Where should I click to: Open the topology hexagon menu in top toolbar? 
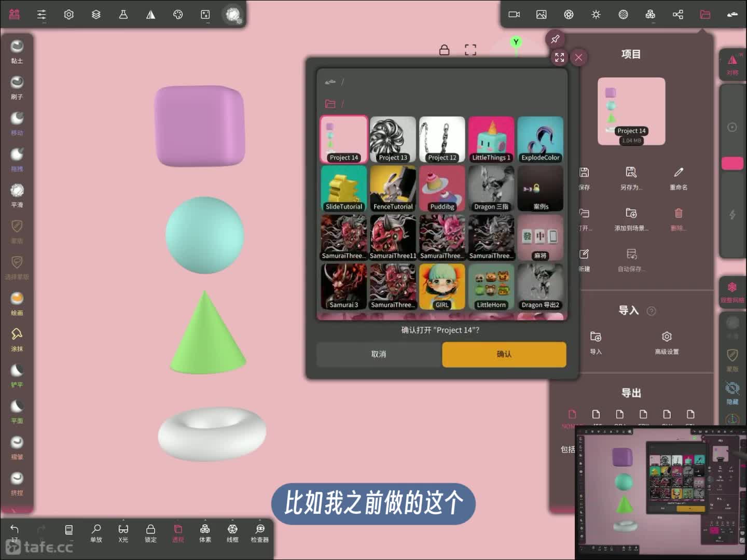point(68,15)
